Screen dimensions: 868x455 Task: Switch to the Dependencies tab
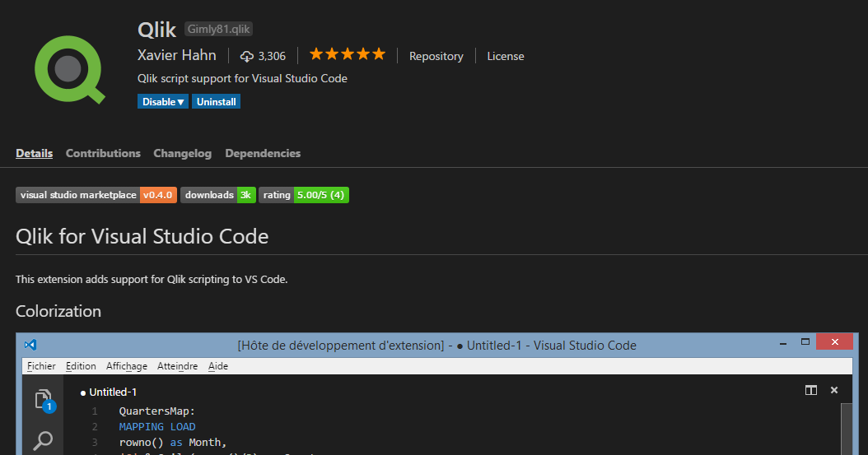(263, 153)
